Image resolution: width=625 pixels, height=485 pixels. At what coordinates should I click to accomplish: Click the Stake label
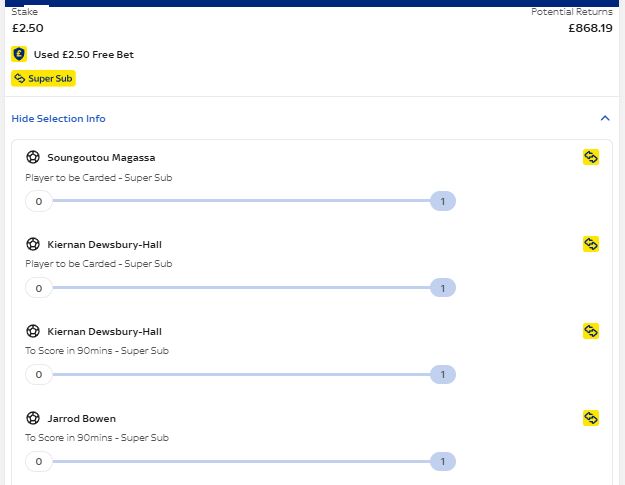pyautogui.click(x=25, y=12)
